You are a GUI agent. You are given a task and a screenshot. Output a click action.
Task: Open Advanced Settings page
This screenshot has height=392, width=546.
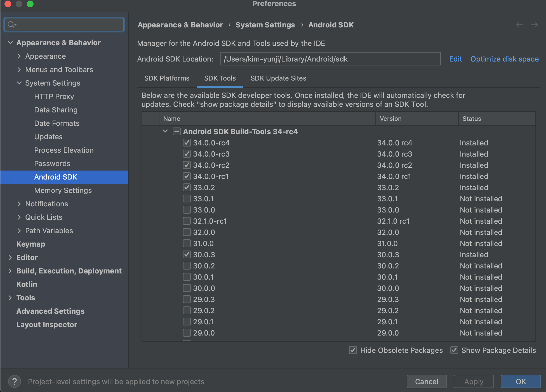(x=50, y=311)
